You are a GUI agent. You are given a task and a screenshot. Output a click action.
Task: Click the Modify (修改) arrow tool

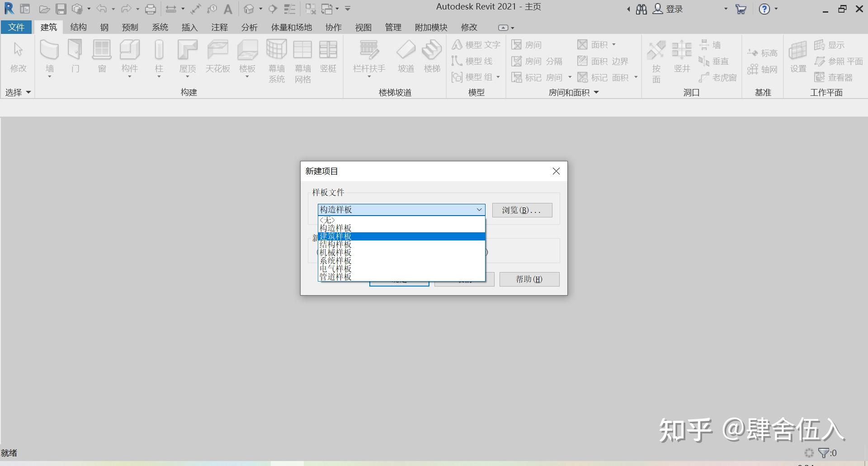(x=18, y=56)
